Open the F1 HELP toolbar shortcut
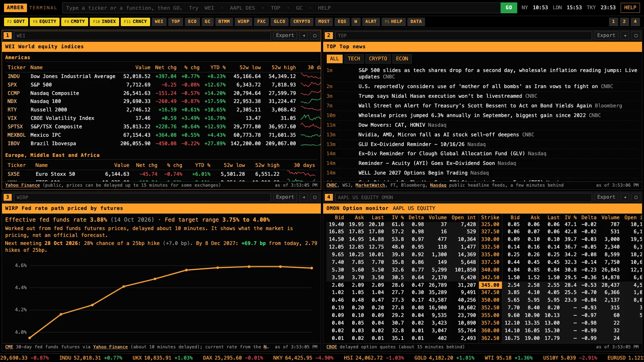644x362 pixels. click(394, 22)
